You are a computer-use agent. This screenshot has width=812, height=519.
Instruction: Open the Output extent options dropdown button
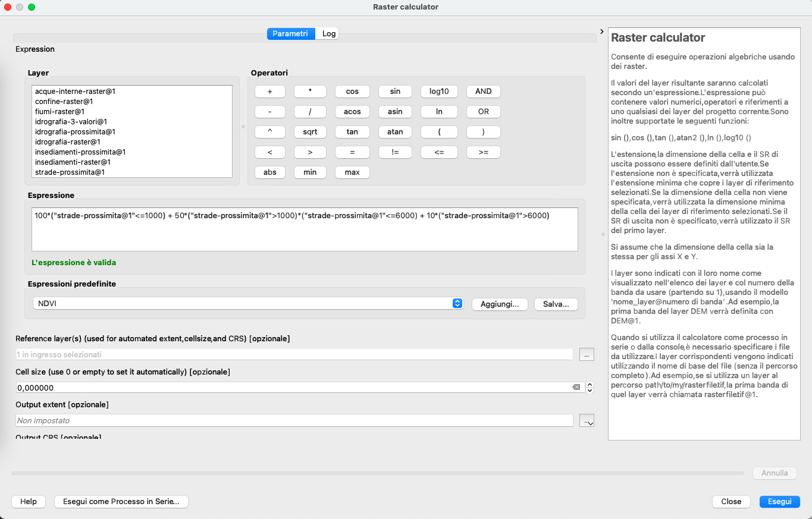(587, 421)
